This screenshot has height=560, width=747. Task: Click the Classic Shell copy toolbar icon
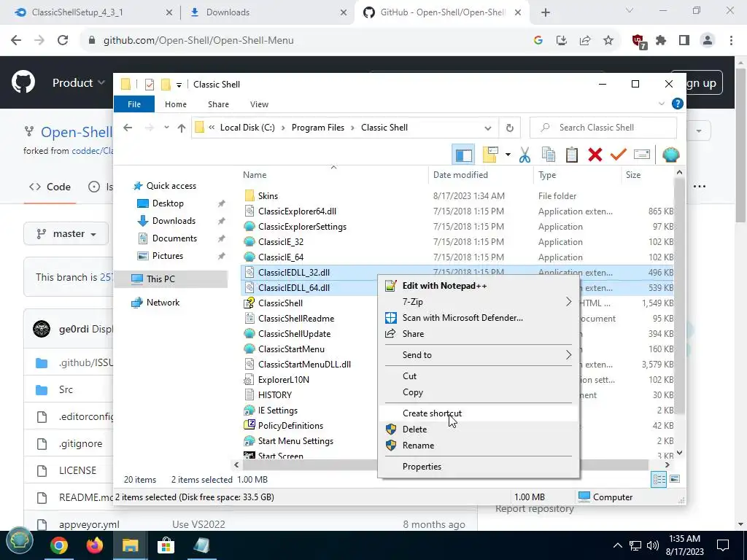click(549, 155)
